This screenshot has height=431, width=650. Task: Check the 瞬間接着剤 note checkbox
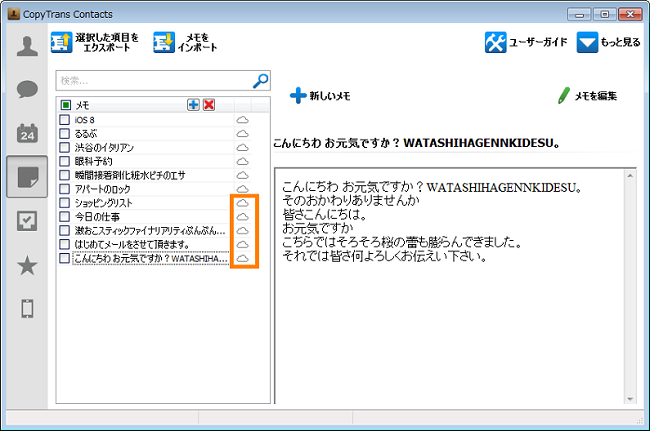pos(64,175)
